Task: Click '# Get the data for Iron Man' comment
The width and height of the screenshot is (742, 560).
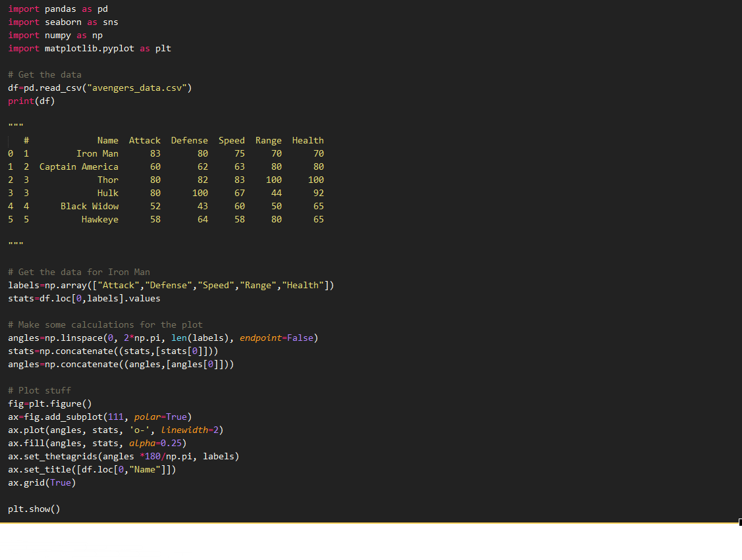Action: pyautogui.click(x=79, y=272)
